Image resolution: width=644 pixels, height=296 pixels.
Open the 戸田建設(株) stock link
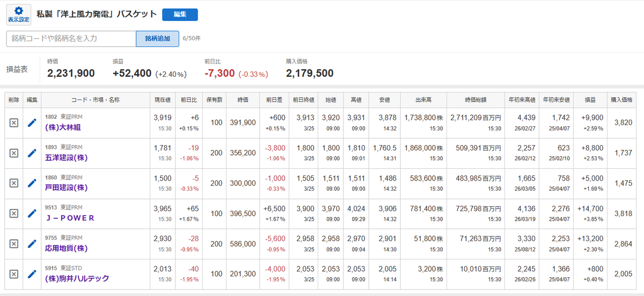[x=66, y=187]
